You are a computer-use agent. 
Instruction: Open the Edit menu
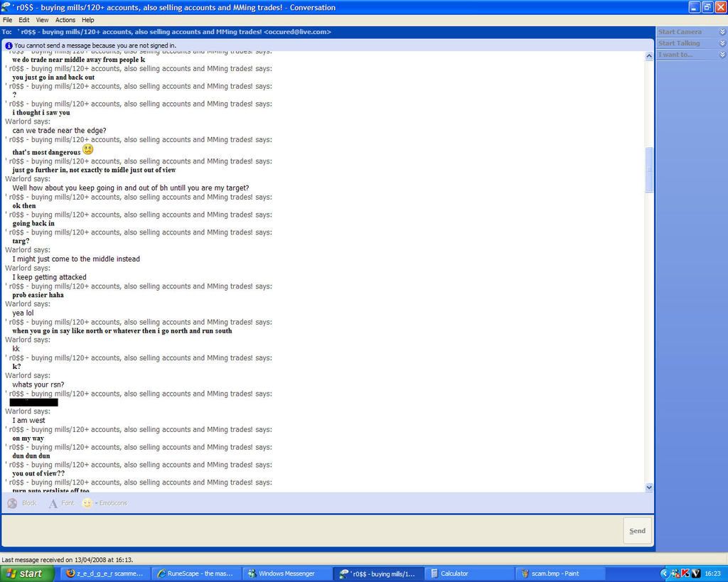point(23,20)
